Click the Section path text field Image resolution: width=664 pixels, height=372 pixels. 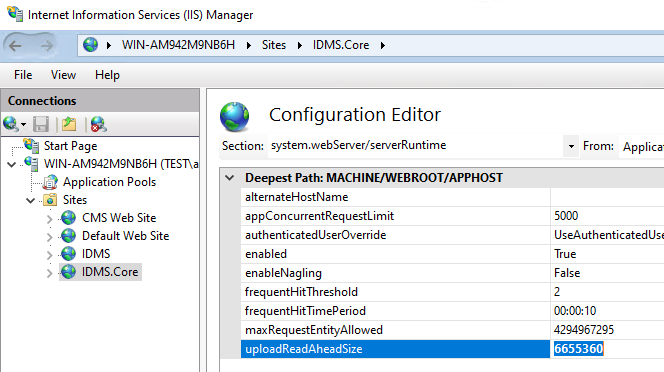pos(415,146)
